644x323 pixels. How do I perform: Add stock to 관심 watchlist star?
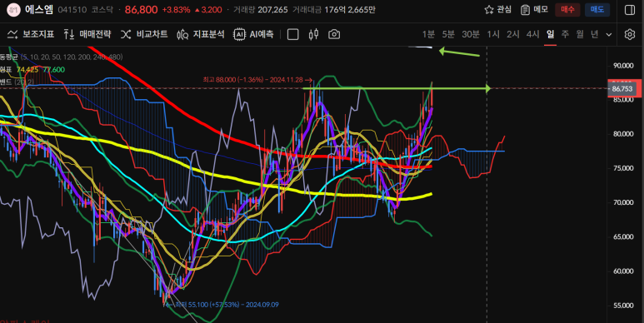tap(497, 10)
